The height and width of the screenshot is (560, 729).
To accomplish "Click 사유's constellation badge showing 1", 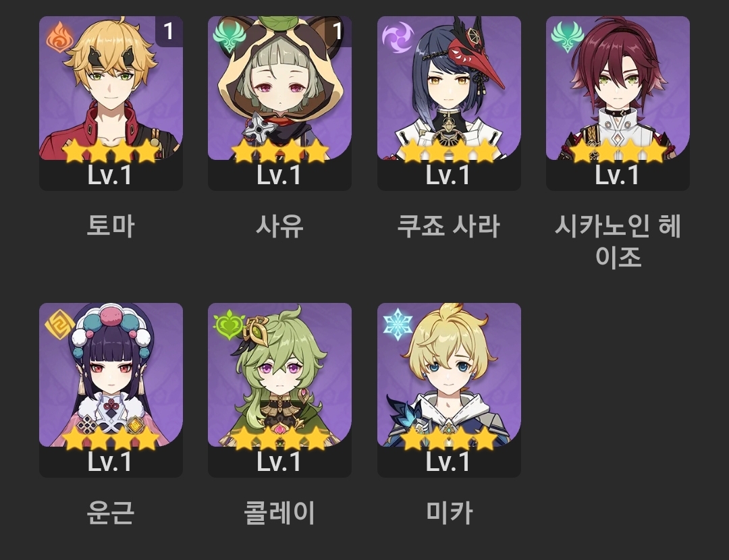I will click(338, 31).
